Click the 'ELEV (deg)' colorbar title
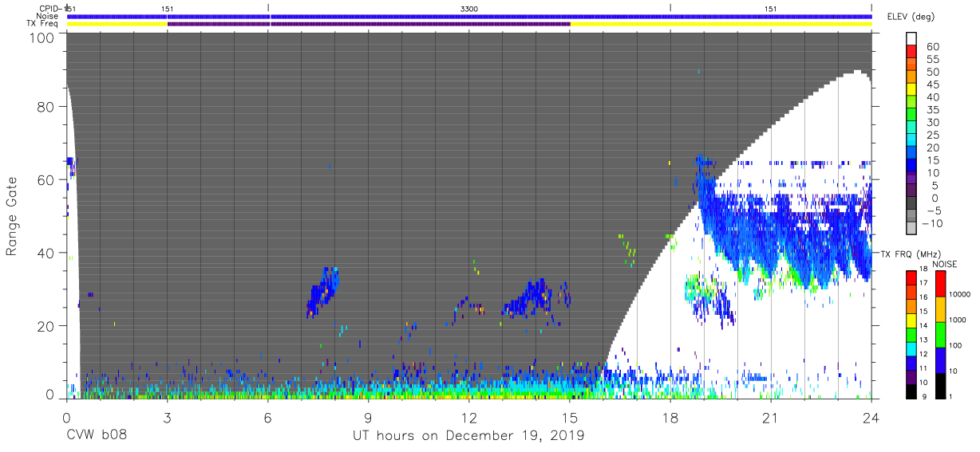Screen dimensions: 980x452 [x=910, y=17]
